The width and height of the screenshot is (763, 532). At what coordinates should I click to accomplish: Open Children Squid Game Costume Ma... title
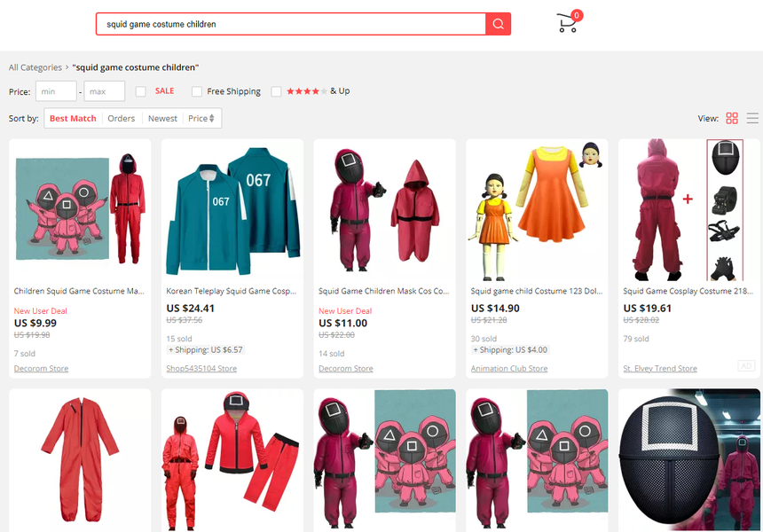[x=79, y=291]
